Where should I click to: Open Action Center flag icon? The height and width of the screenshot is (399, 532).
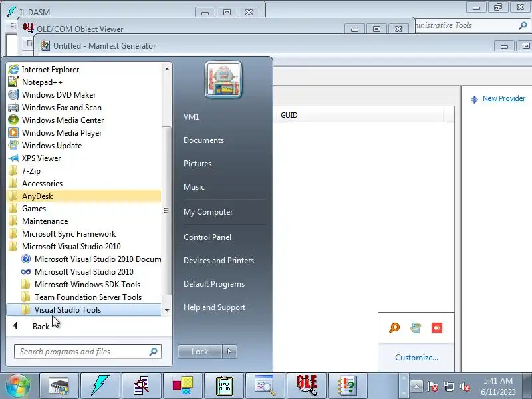[x=433, y=386]
